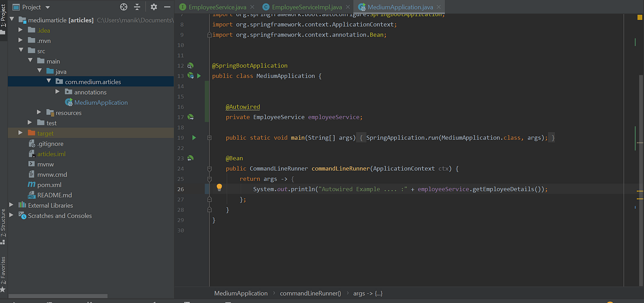Open the 2: Favorites tool window button
This screenshot has width=644, height=303.
pos(3,270)
